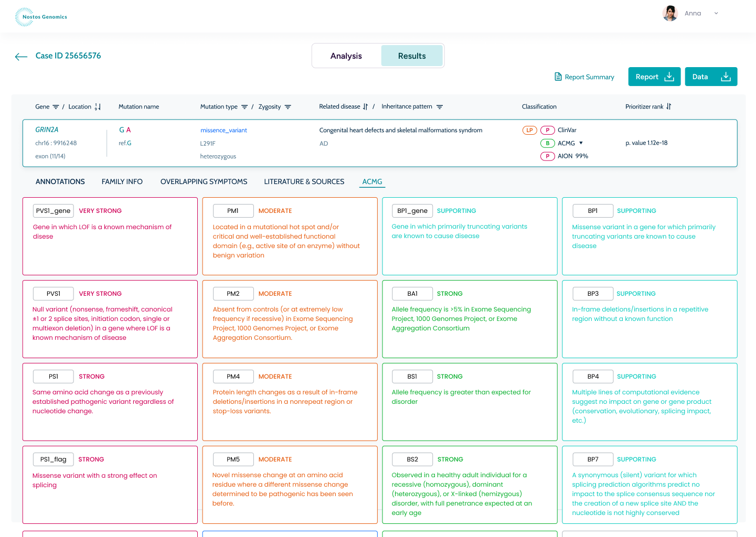Filter by Gene column filter icon
This screenshot has height=537, width=756.
[x=56, y=107]
